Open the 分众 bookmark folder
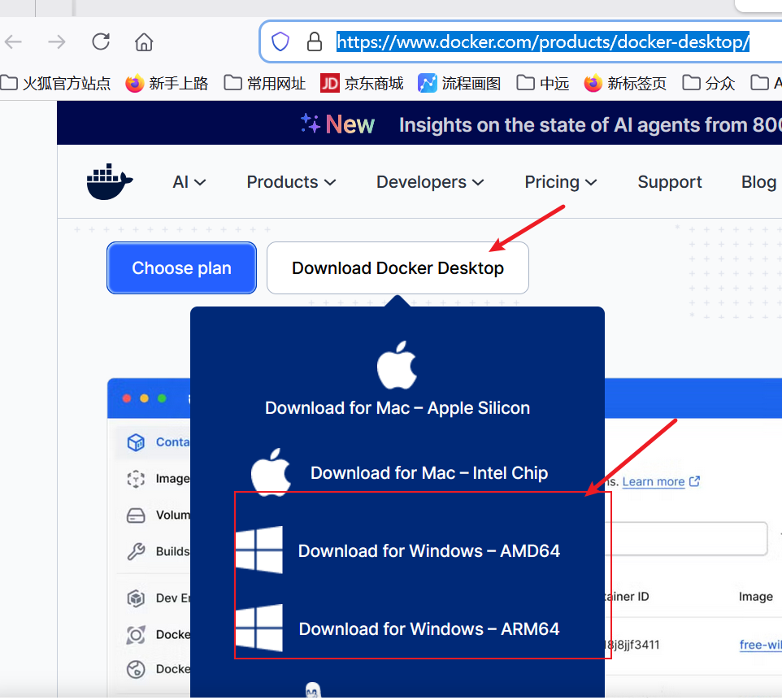782x700 pixels. tap(709, 83)
